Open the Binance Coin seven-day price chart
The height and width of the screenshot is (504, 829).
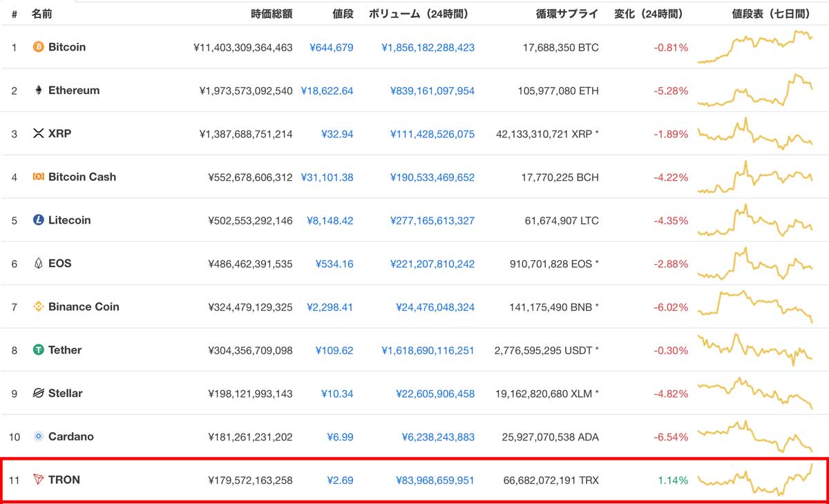click(x=756, y=307)
